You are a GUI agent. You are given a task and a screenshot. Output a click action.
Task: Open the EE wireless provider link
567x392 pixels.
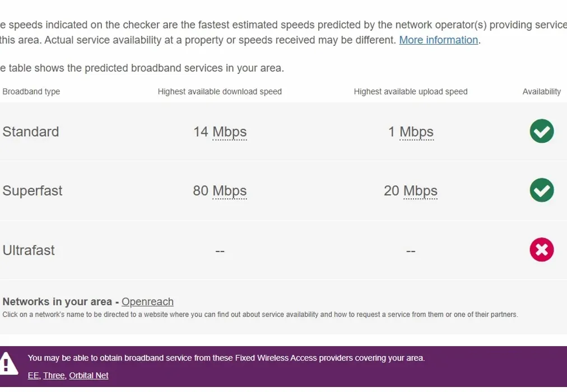(x=32, y=375)
